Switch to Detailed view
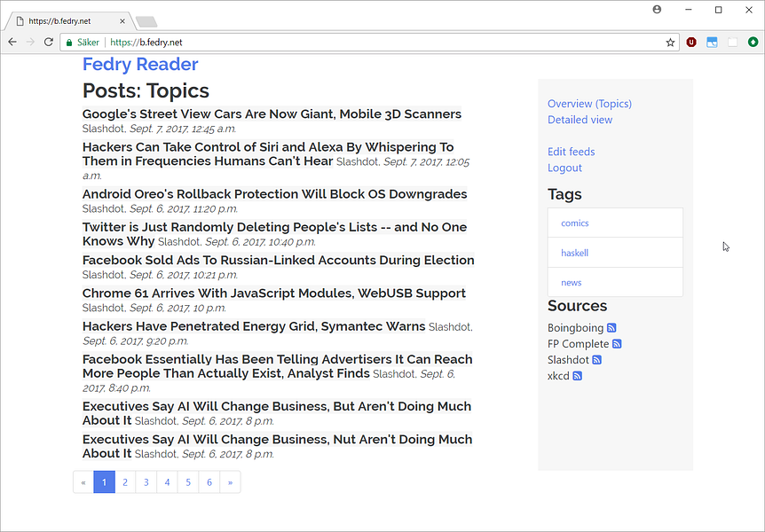Viewport: 765px width, 532px height. pyautogui.click(x=580, y=120)
